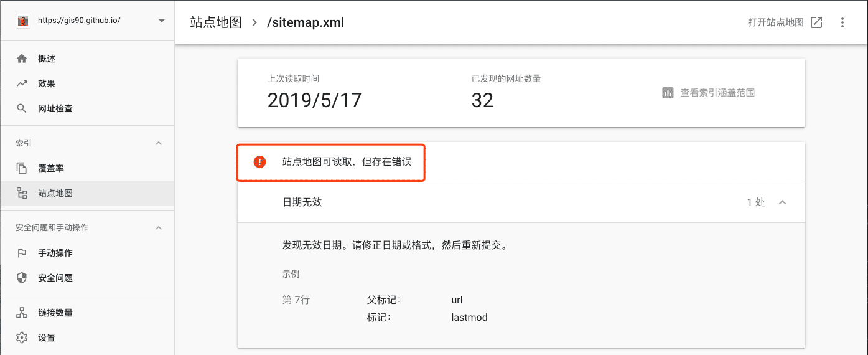Click the red error exclamation icon
868x355 pixels.
(259, 162)
